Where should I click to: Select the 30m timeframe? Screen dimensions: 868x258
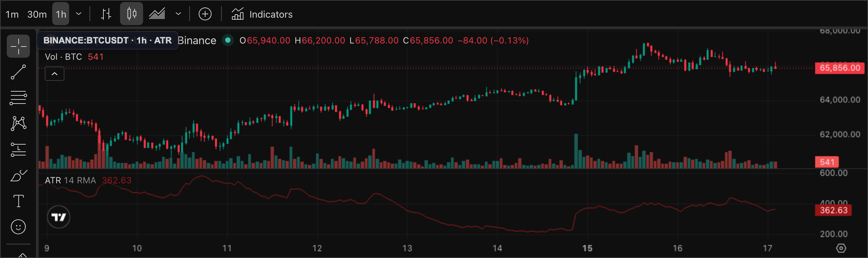pos(37,14)
